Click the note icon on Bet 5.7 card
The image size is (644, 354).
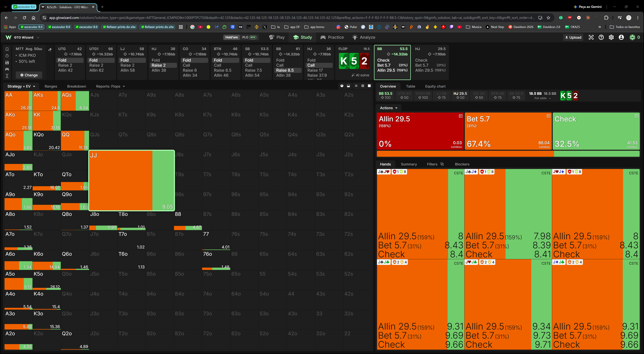pyautogui.click(x=549, y=116)
